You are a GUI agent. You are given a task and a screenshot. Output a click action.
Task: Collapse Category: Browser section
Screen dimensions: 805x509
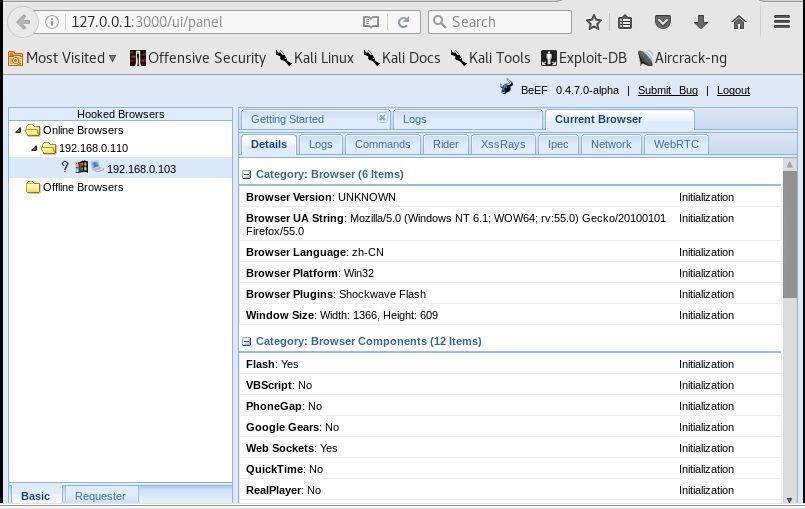pos(246,175)
